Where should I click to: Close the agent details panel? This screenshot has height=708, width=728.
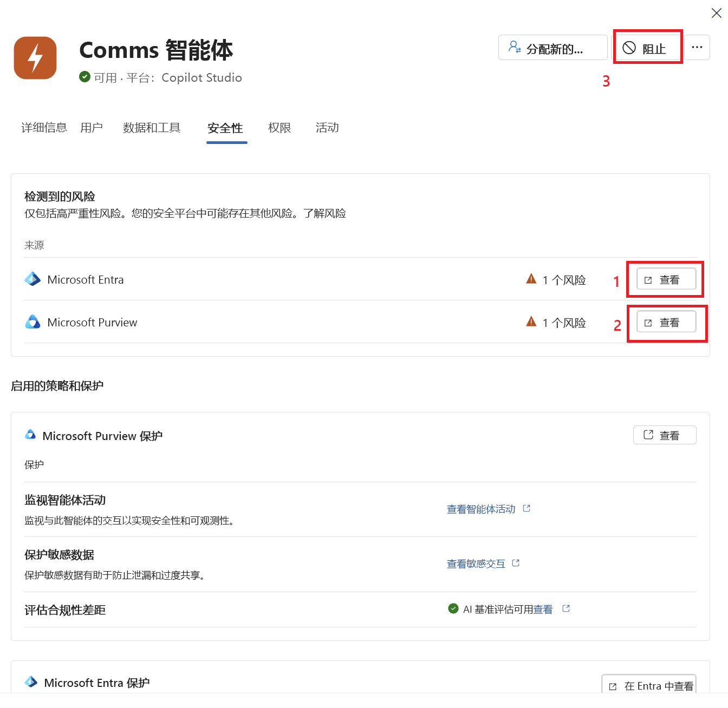[x=716, y=13]
